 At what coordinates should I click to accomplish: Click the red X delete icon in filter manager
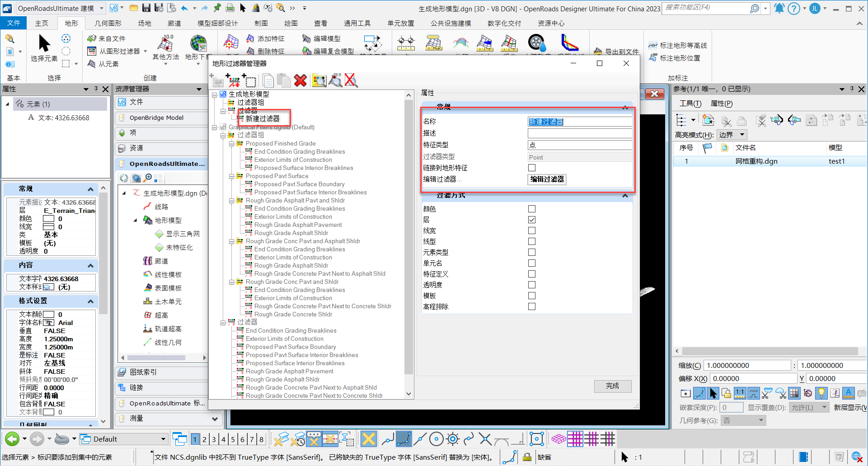(x=300, y=80)
